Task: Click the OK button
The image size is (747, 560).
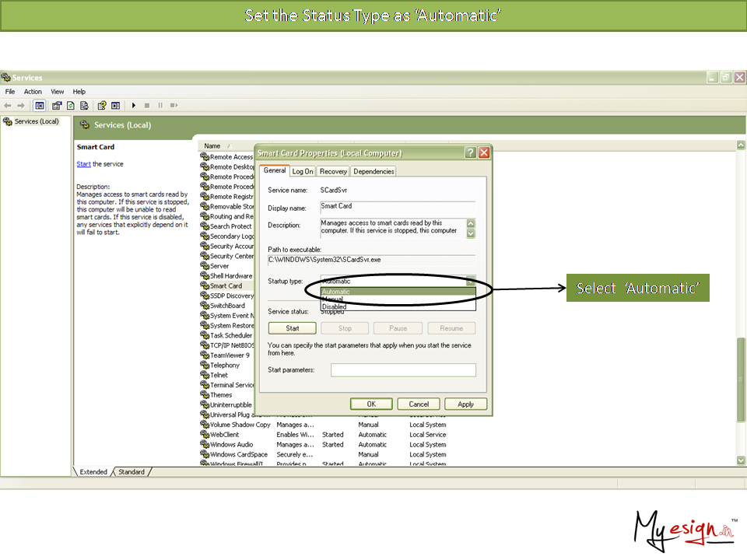Action: pos(371,404)
